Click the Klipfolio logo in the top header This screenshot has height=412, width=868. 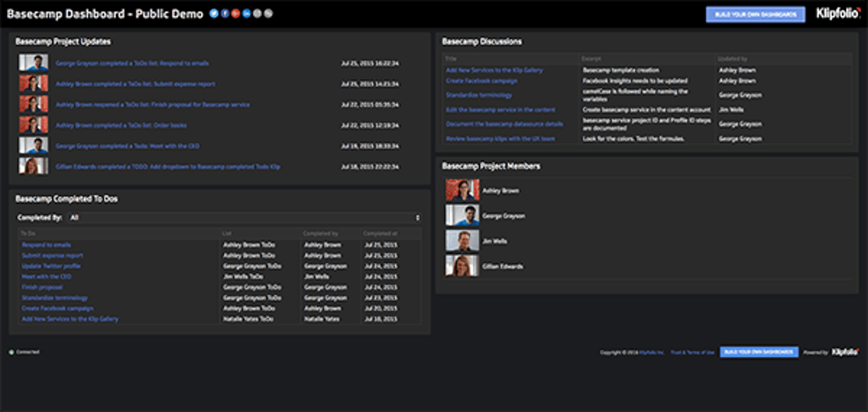[x=838, y=14]
